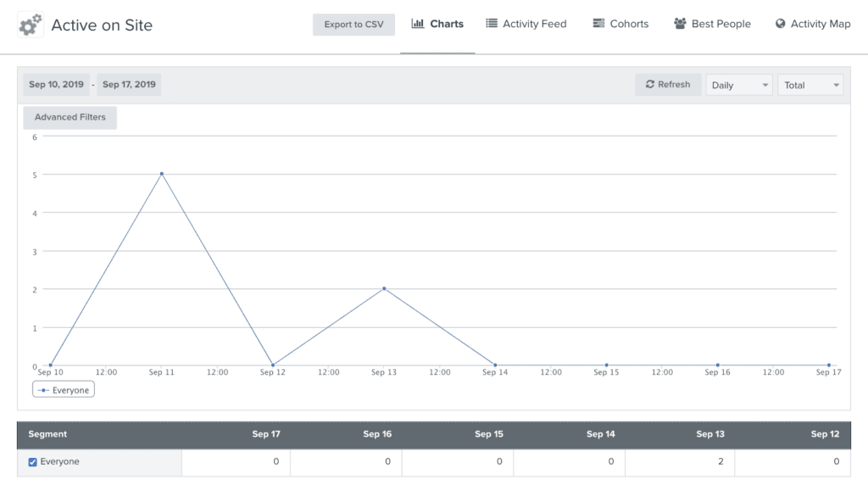Open the Activity Map tab
This screenshot has width=868, height=496.
pyautogui.click(x=813, y=24)
